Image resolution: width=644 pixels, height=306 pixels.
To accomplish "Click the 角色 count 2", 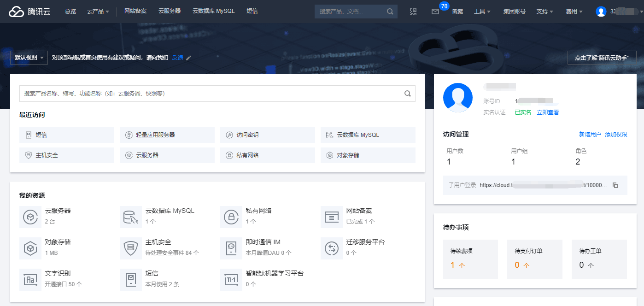I will pyautogui.click(x=578, y=162).
